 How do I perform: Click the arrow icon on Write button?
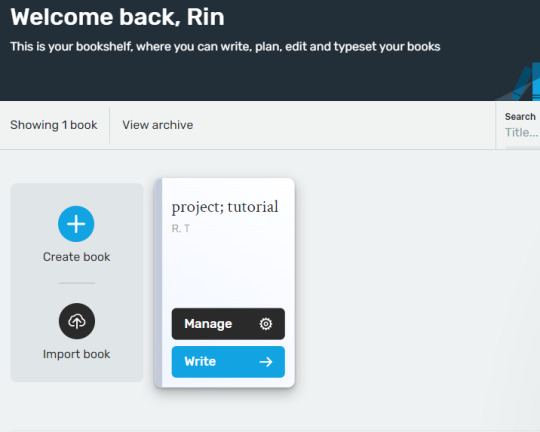point(266,362)
